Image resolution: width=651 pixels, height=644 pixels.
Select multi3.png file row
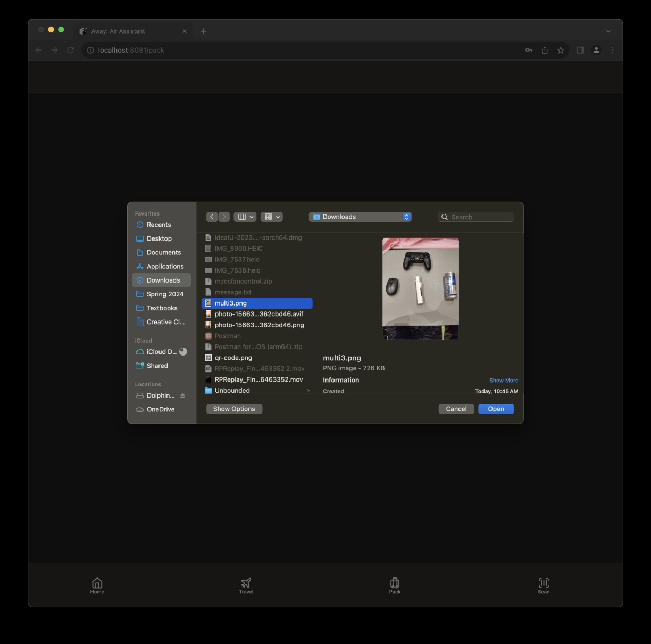pyautogui.click(x=257, y=303)
